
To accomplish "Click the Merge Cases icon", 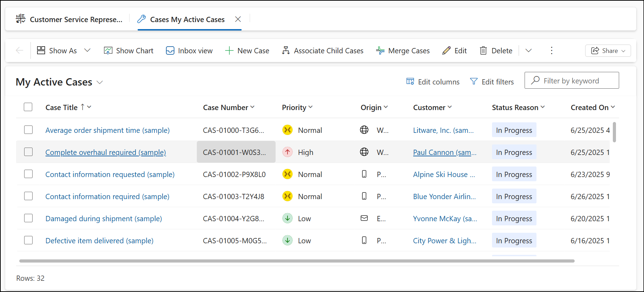I will point(380,50).
